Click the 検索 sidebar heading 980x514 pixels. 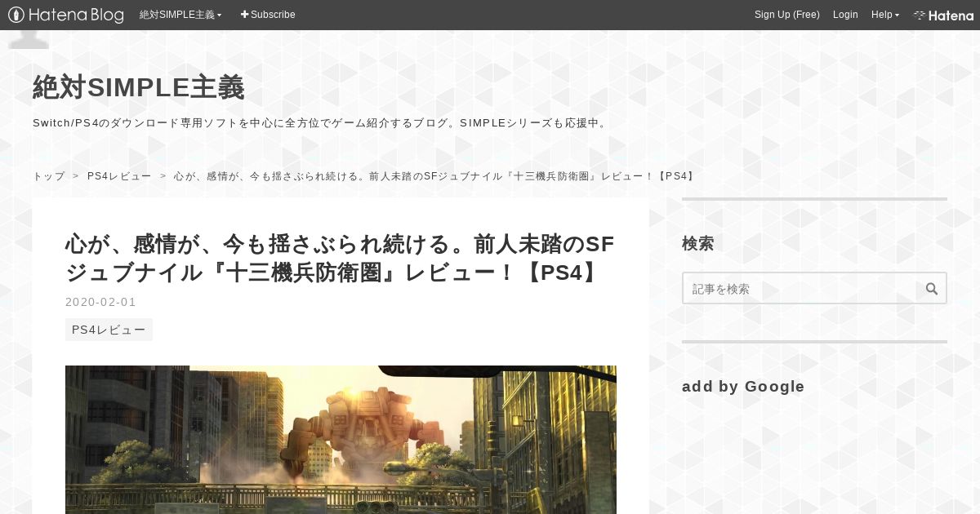[698, 243]
